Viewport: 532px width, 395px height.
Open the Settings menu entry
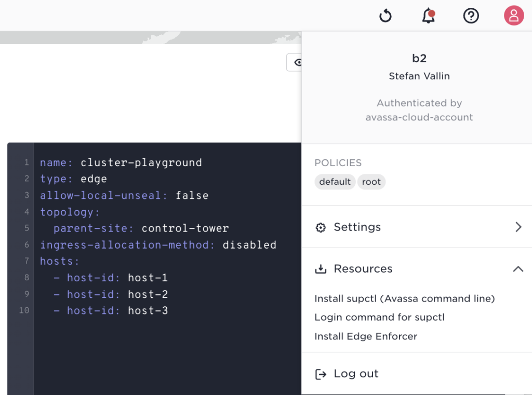click(357, 227)
